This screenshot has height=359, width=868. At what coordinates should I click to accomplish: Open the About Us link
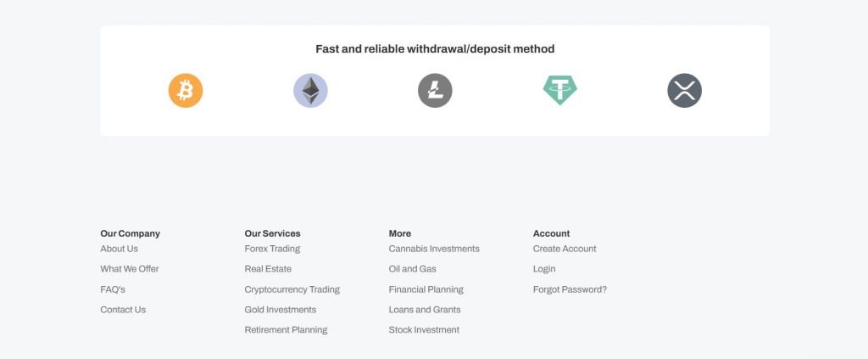[x=120, y=249]
